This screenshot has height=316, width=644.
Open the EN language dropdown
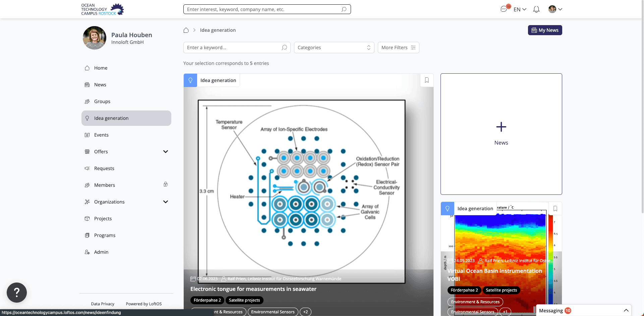pyautogui.click(x=520, y=9)
